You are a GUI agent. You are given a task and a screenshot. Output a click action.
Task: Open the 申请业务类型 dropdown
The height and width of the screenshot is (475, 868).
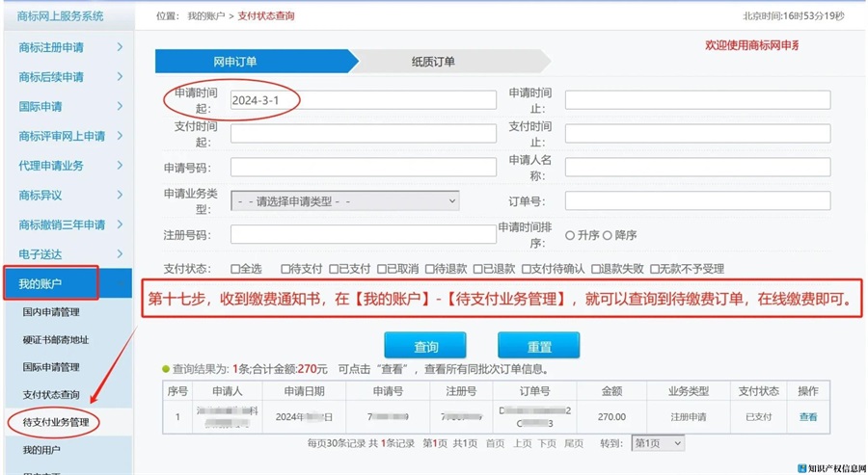(344, 201)
